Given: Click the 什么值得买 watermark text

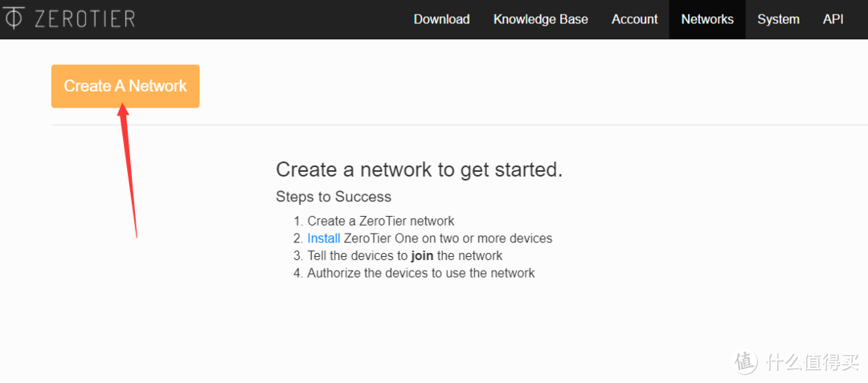Looking at the screenshot, I should tap(810, 362).
